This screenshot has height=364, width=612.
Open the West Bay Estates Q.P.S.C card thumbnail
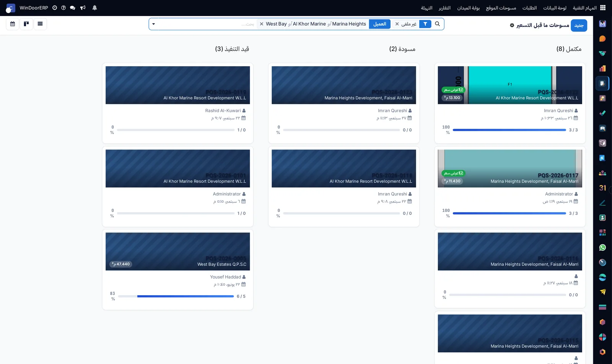(177, 252)
